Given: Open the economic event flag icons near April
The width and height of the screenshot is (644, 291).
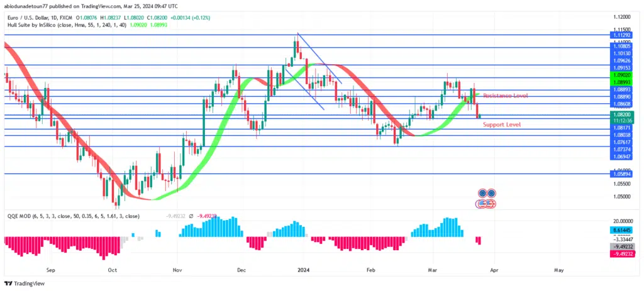Looking at the screenshot, I should point(487,198).
